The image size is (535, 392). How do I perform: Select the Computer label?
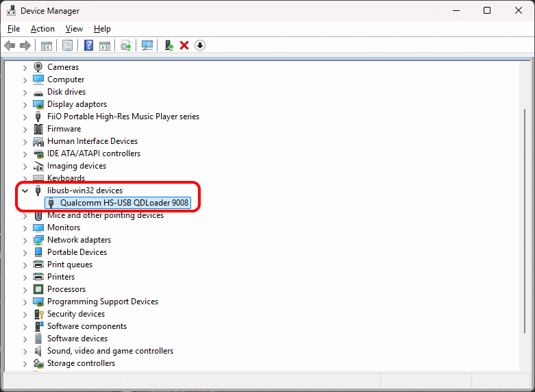click(66, 79)
